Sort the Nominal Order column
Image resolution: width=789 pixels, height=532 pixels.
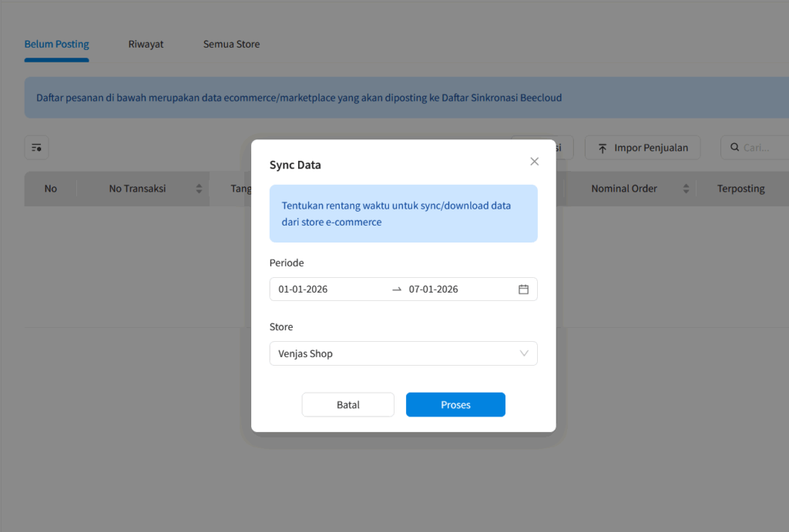686,188
